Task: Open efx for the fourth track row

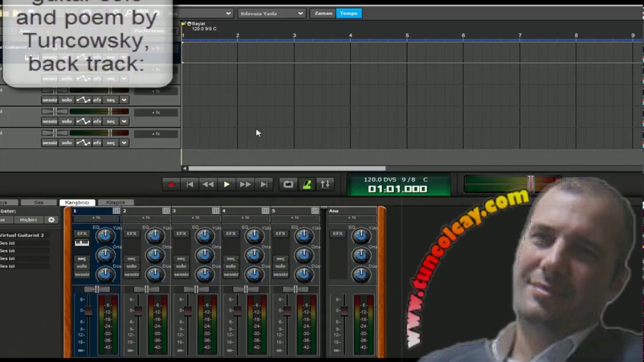Action: pos(97,121)
